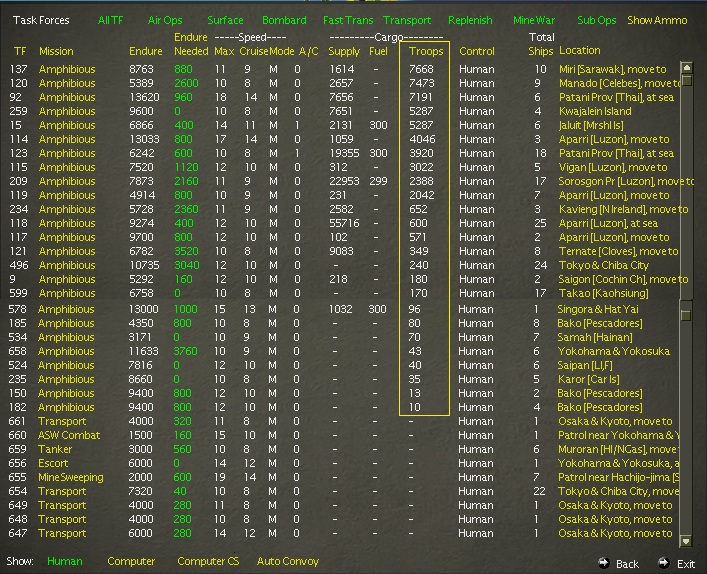Click TF number 209
Screen dimensions: 707x574
point(19,181)
